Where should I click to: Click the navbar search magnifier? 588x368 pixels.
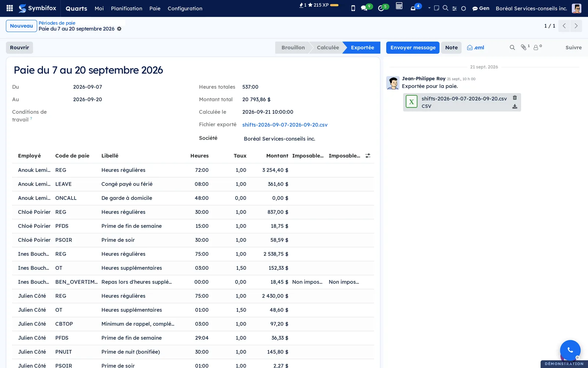[x=445, y=8]
